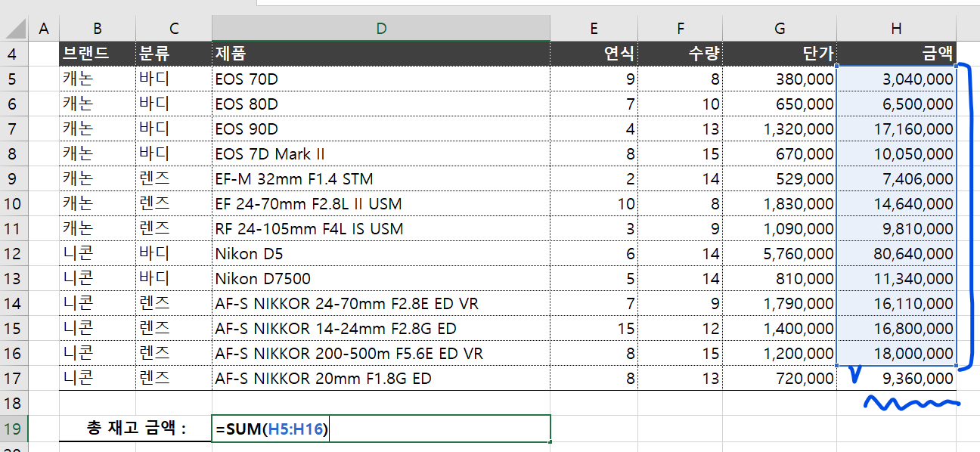The image size is (980, 452).
Task: Click the '연식' header cell
Action: (594, 54)
